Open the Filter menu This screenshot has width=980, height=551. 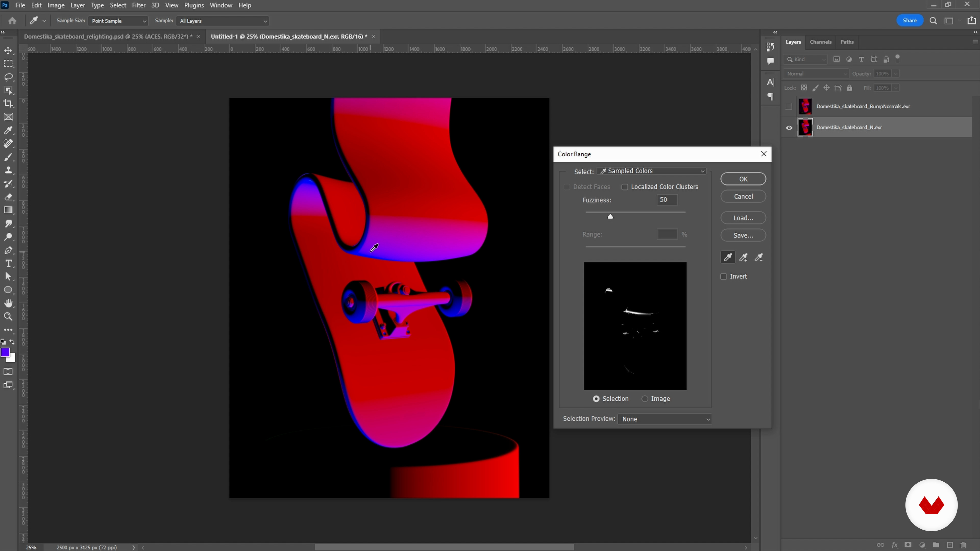coord(139,5)
